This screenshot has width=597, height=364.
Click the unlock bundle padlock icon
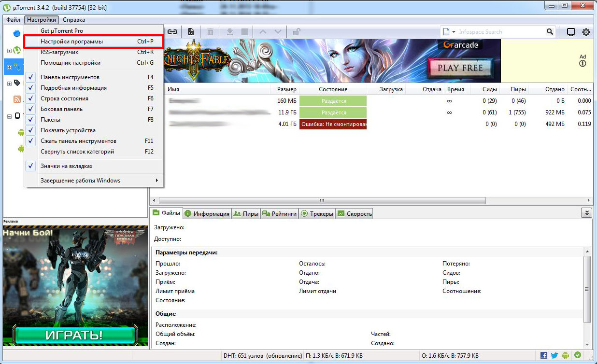pos(297,32)
